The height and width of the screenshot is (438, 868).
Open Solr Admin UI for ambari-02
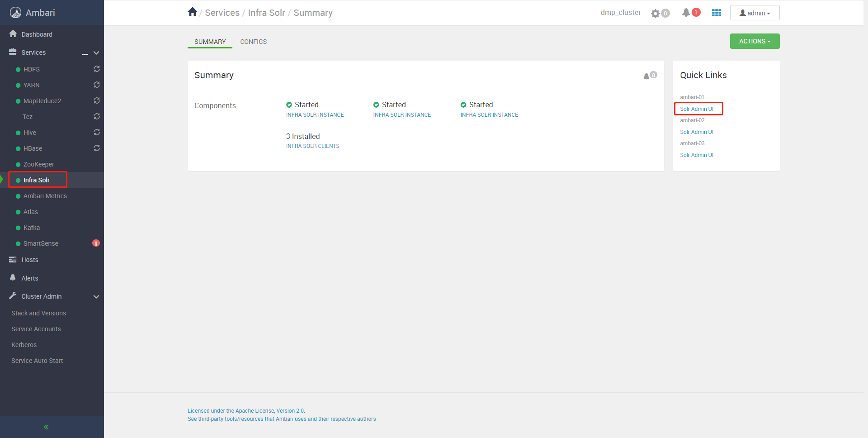click(x=697, y=132)
